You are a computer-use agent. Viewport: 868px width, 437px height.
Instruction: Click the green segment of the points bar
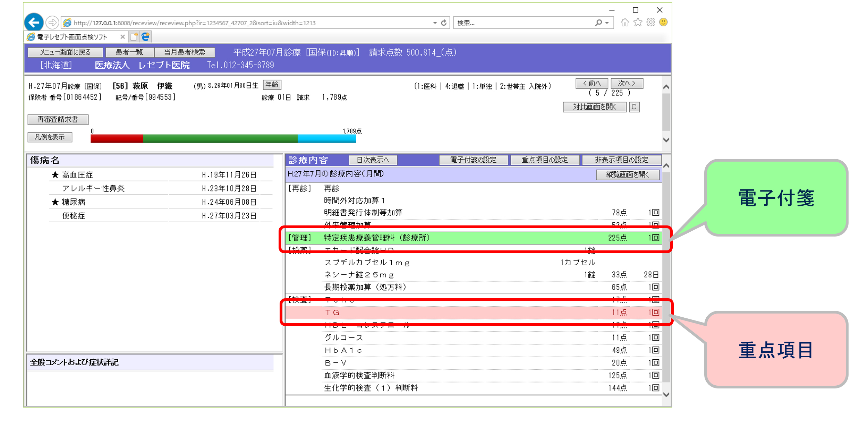tap(220, 139)
